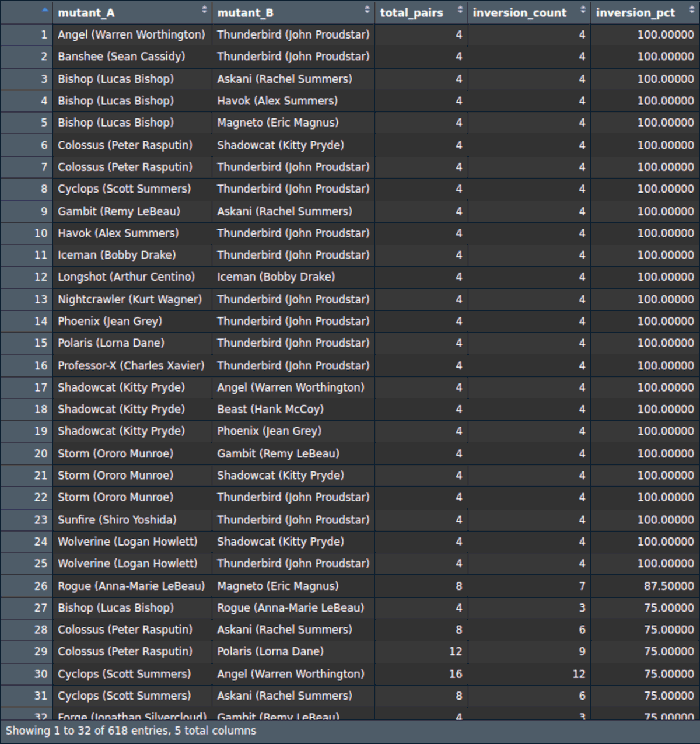Click the Rogue (Anna-Marie LeBeau) cell in row 26
700x744 pixels.
(x=131, y=586)
